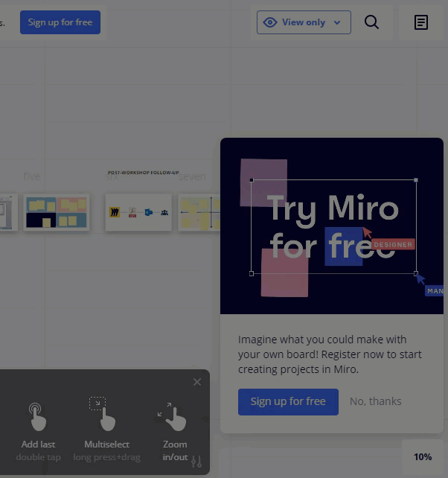Click the five frame label

coord(32,176)
